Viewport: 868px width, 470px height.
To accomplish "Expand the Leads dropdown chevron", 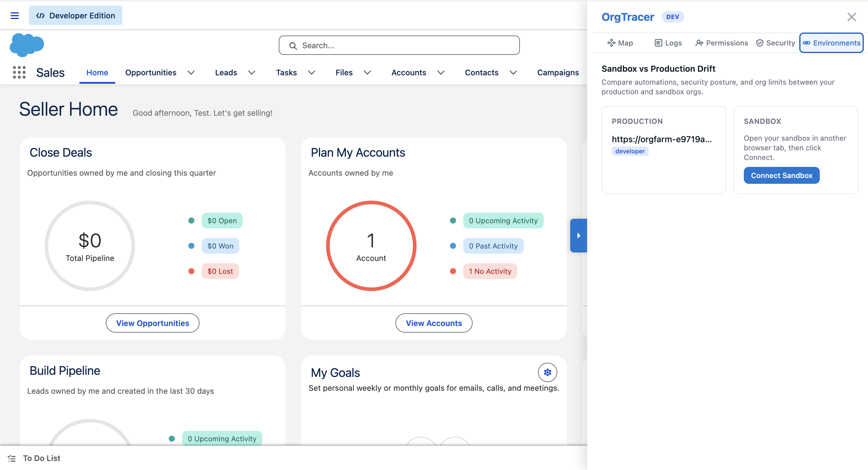I will (252, 72).
